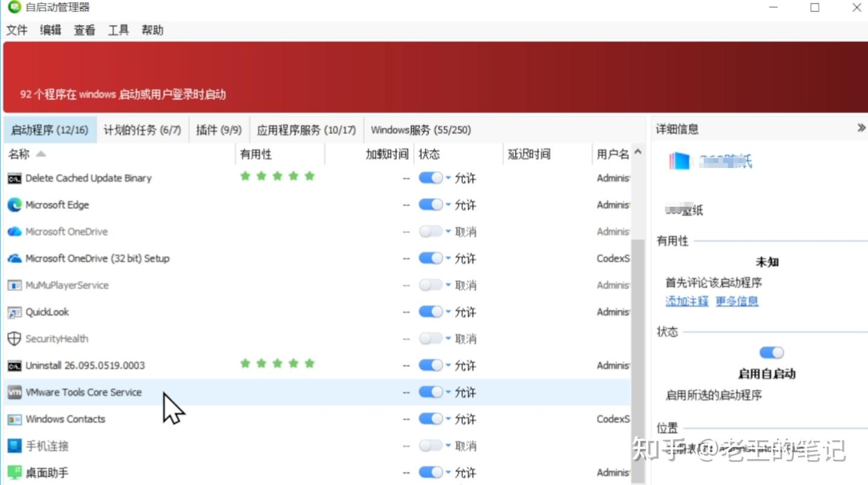Click the OneDrive (32 bit) Setup icon
868x485 pixels.
[x=14, y=258]
